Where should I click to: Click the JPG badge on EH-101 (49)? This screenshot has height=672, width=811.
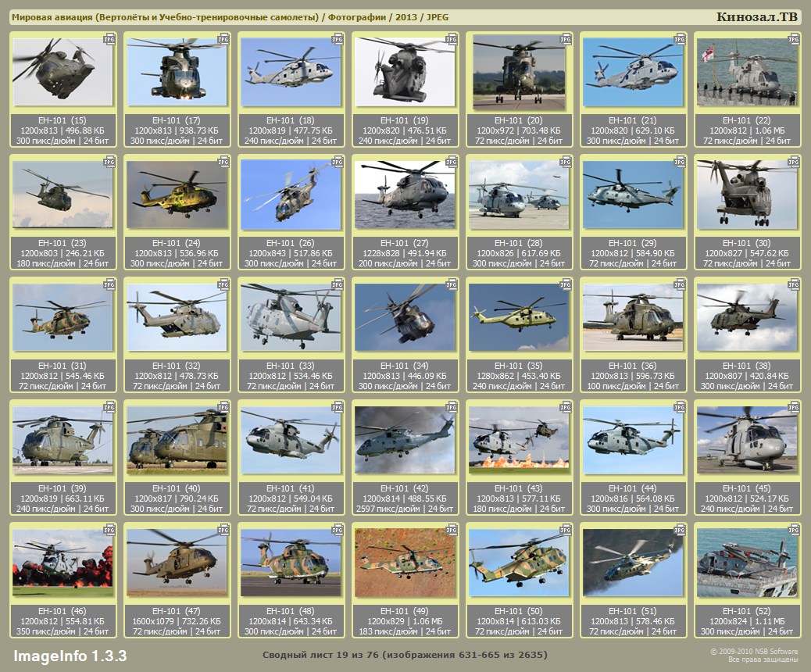point(452,530)
